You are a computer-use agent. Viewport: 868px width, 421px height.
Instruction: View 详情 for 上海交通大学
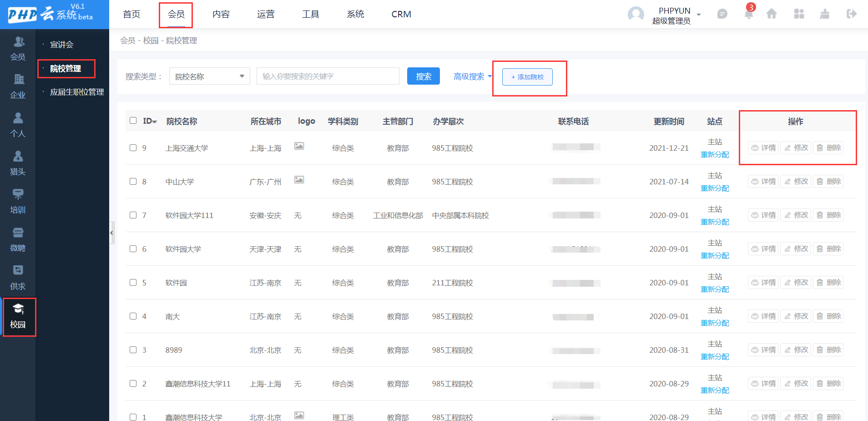click(763, 147)
